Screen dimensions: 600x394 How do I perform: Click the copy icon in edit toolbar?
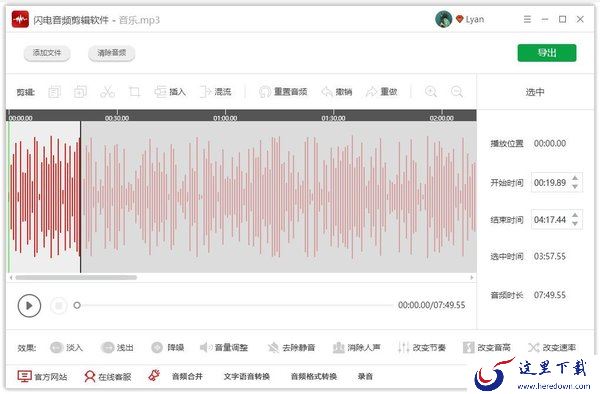[x=54, y=92]
